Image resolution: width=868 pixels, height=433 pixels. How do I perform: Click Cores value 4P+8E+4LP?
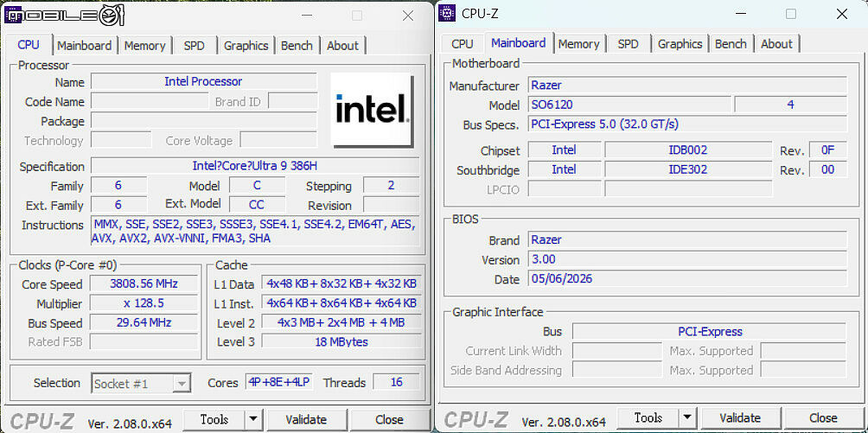[279, 382]
